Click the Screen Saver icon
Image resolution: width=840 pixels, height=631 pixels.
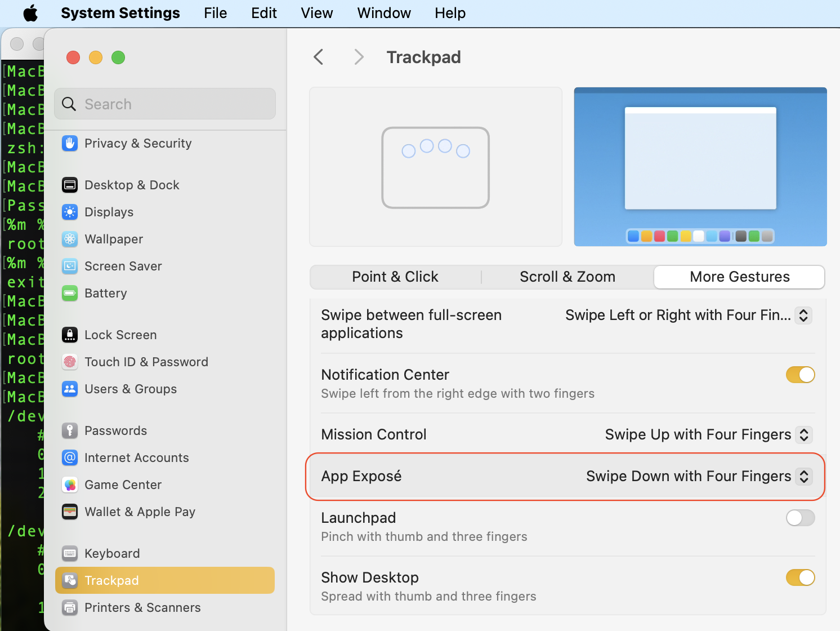tap(70, 266)
